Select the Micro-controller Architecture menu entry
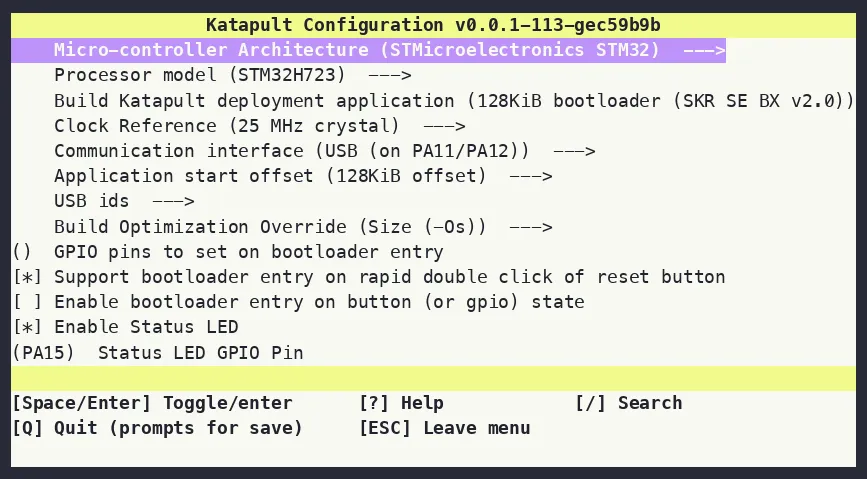 [x=368, y=50]
